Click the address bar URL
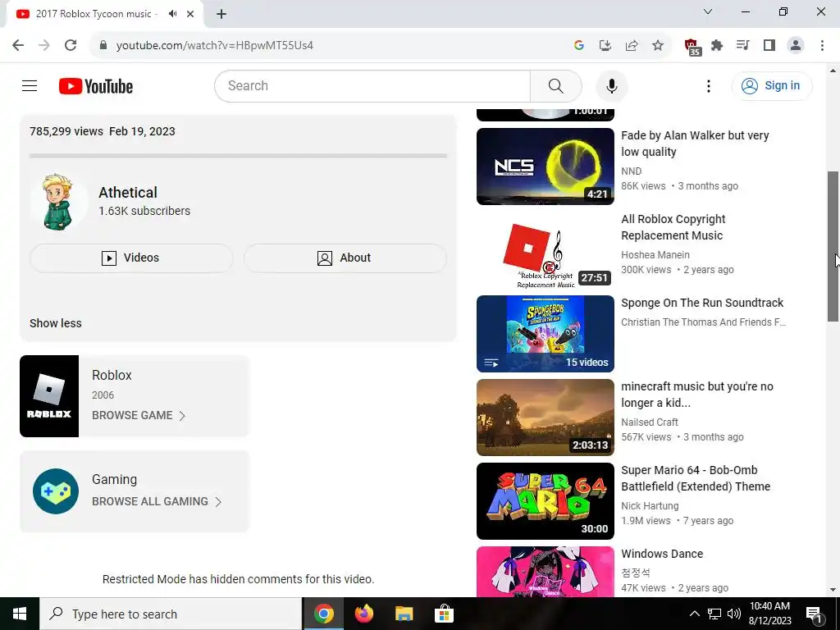 [214, 45]
